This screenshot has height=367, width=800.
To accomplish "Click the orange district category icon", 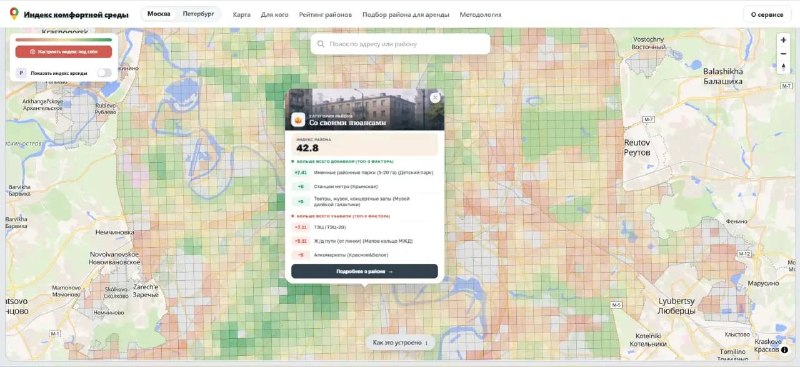I will (x=298, y=120).
